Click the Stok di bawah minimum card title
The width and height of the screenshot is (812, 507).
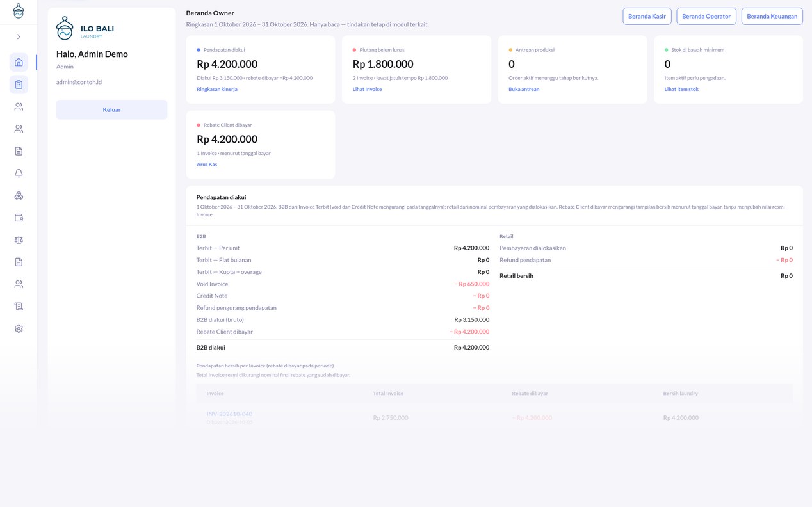[x=697, y=50]
